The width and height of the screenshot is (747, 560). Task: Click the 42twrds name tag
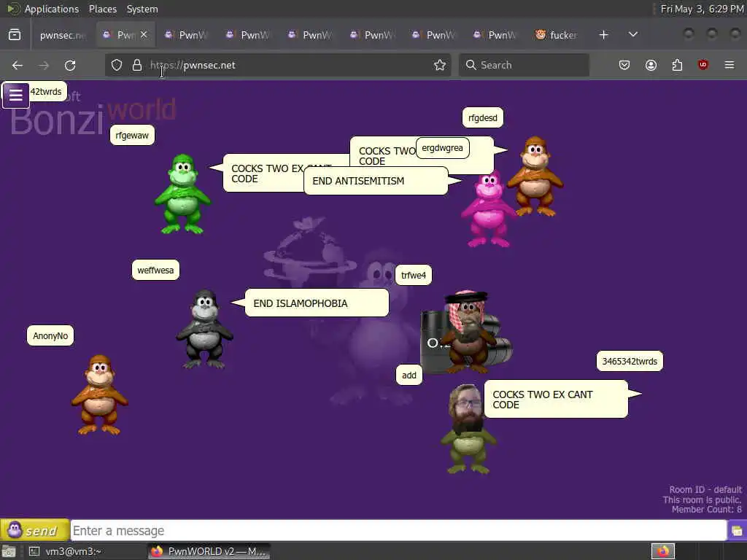(46, 91)
